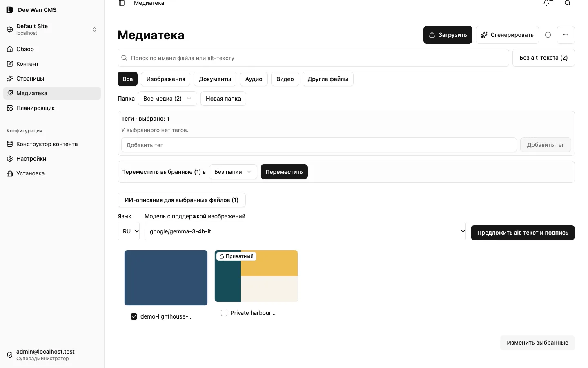The image size is (588, 368).
Task: Expand the Default Site switcher
Action: point(52,29)
